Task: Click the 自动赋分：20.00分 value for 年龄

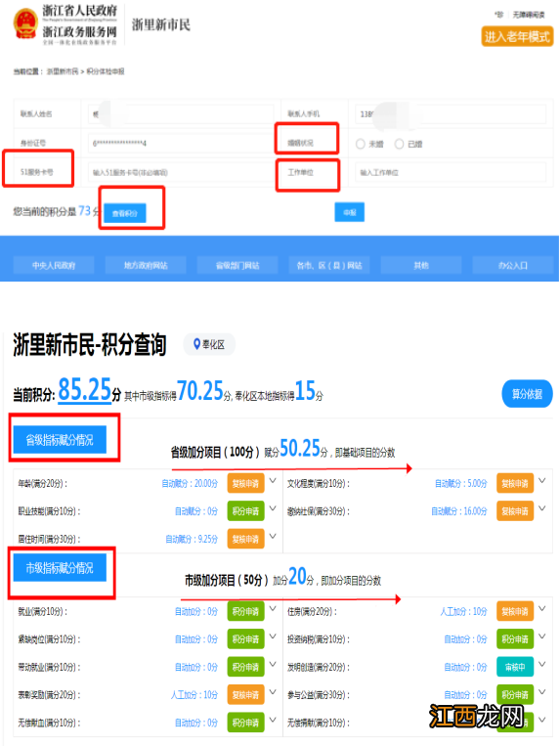Action: click(190, 483)
